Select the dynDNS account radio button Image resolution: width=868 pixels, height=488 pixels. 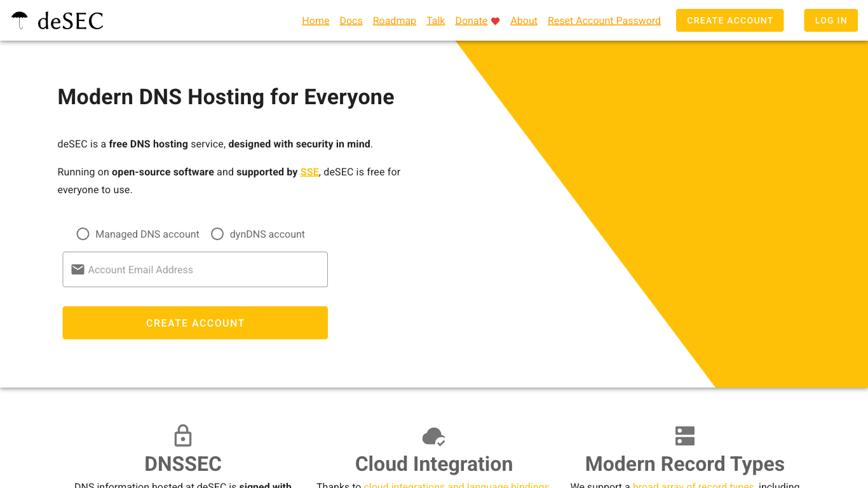pos(217,234)
